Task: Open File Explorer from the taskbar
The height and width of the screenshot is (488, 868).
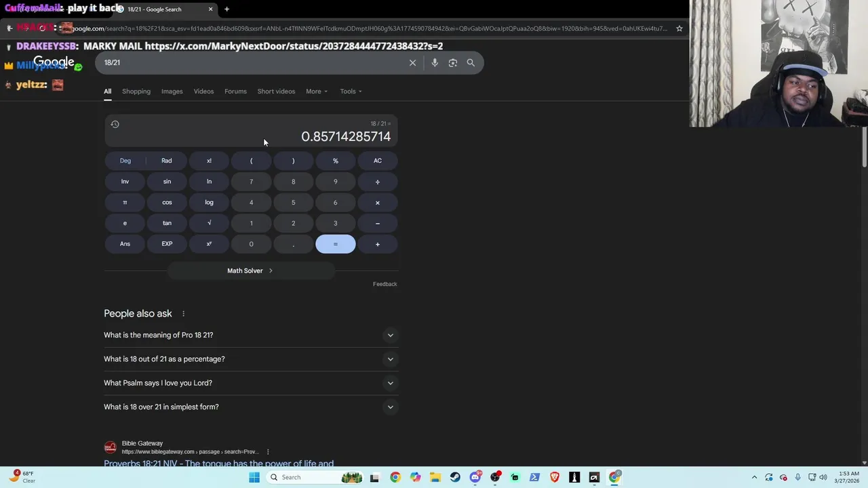Action: click(x=435, y=477)
